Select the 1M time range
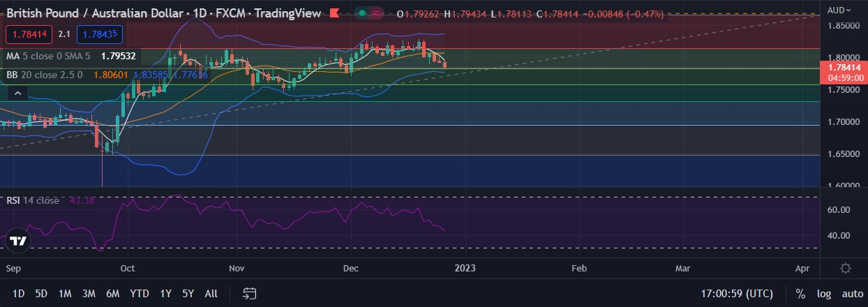The height and width of the screenshot is (307, 868). (x=65, y=294)
